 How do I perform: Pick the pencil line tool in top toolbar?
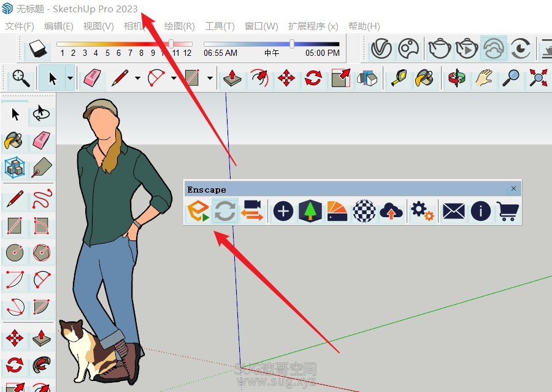(x=120, y=78)
